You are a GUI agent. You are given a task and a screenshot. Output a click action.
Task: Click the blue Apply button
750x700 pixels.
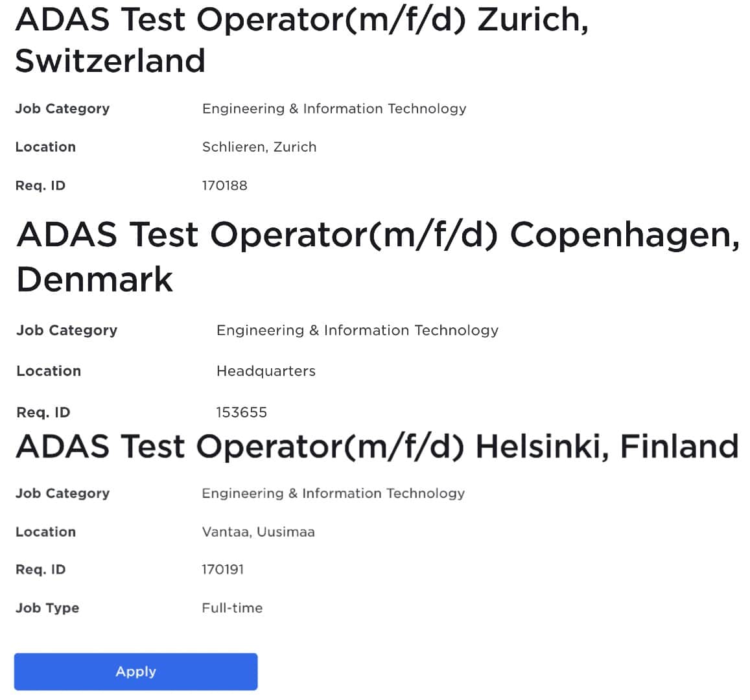click(x=135, y=671)
